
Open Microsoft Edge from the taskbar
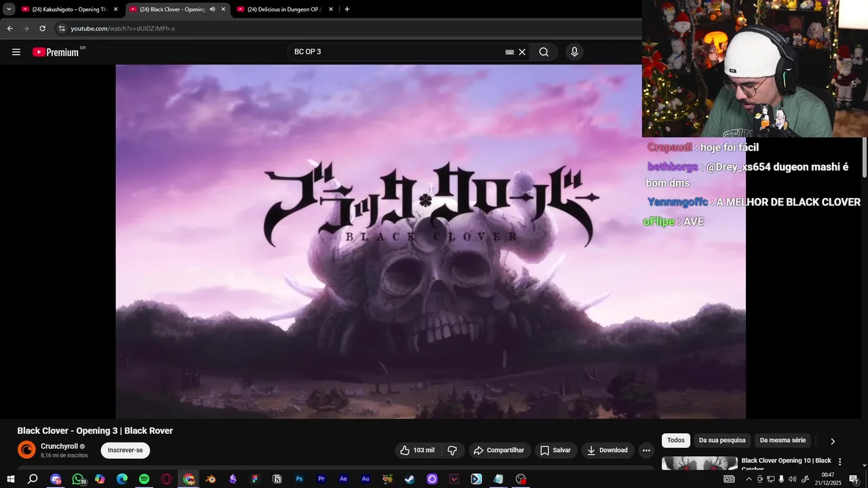tap(122, 479)
